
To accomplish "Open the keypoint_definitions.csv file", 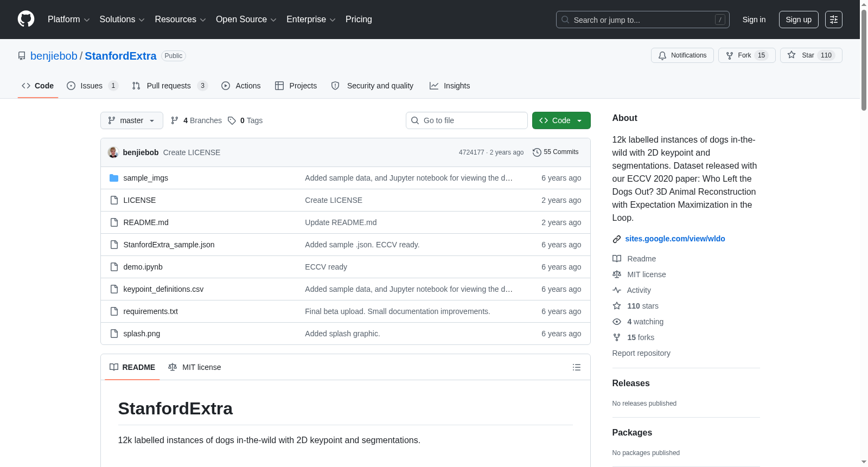I will pyautogui.click(x=163, y=289).
